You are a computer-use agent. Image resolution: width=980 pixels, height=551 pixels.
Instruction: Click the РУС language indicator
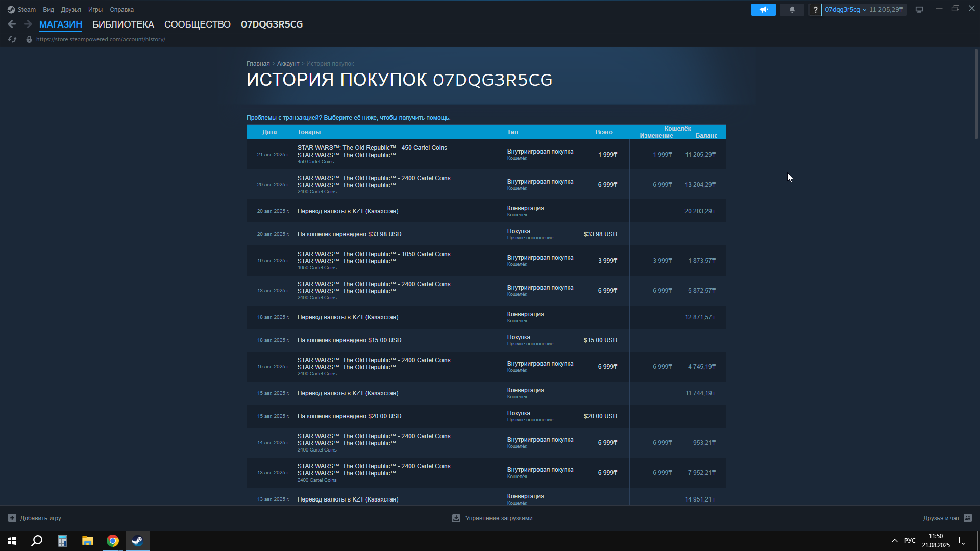(x=910, y=541)
